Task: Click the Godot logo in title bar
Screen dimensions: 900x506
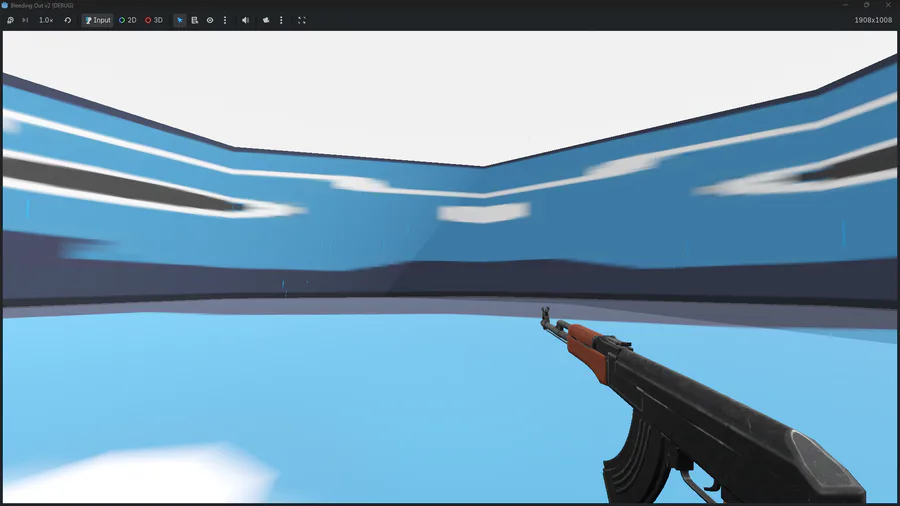Action: (5, 5)
